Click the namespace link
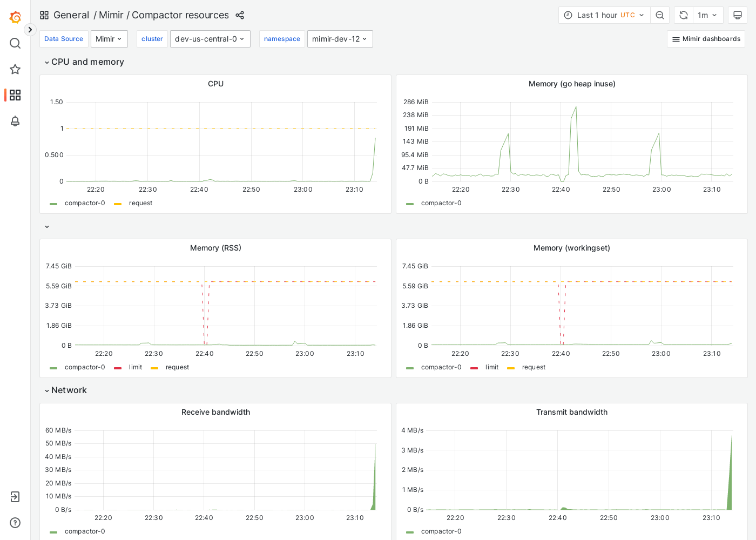The width and height of the screenshot is (756, 540). [x=282, y=38]
